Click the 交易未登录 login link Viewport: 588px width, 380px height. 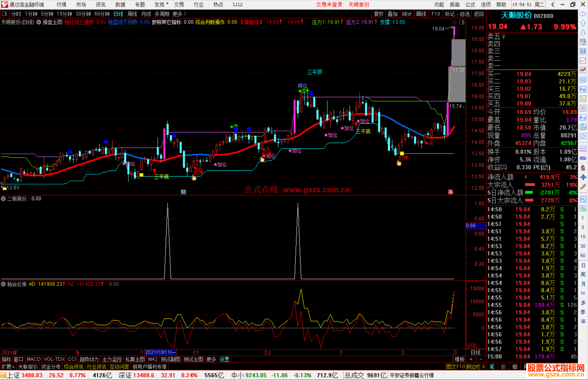(x=329, y=4)
